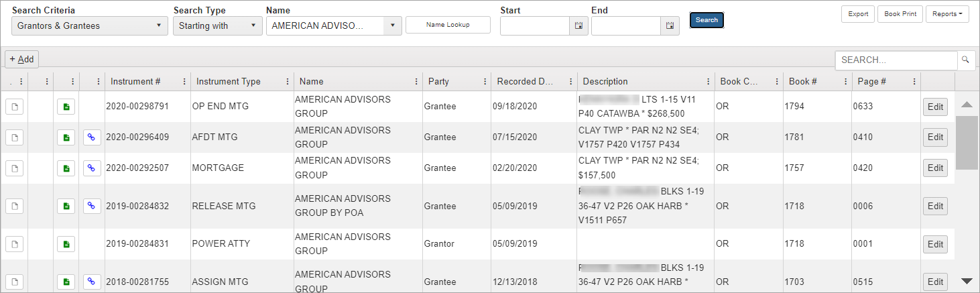Click the Name Lookup button
The image size is (980, 293).
pyautogui.click(x=448, y=25)
